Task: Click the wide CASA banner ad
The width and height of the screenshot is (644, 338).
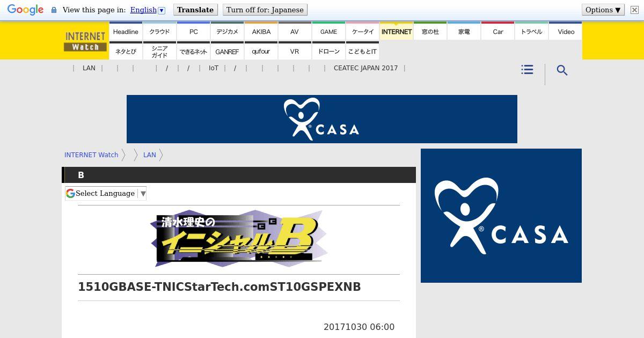Action: 322,119
